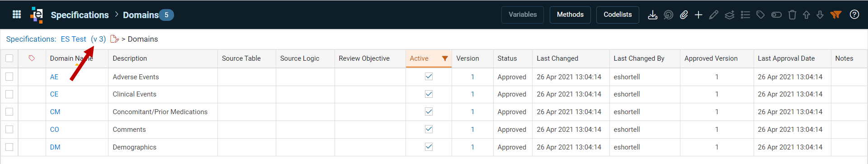Open the app launcher grid icon
The image size is (868, 164).
coord(17,14)
